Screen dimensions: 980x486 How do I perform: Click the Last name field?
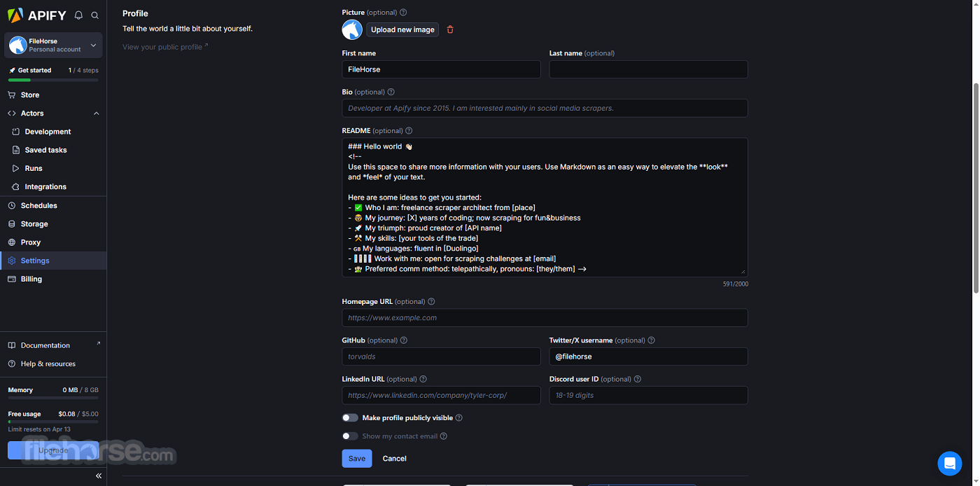click(648, 69)
